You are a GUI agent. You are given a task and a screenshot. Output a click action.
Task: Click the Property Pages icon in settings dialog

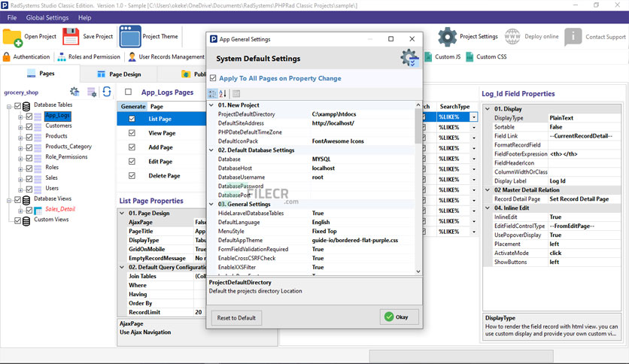[236, 94]
